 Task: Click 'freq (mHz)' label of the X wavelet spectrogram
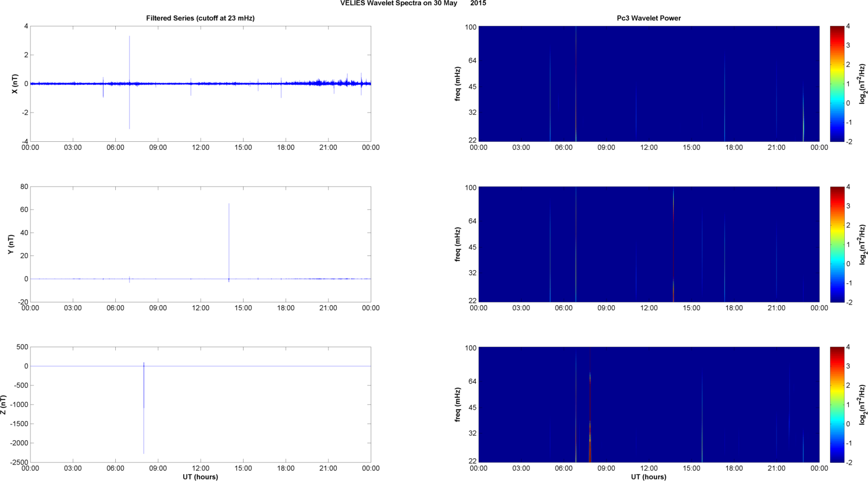[x=458, y=84]
